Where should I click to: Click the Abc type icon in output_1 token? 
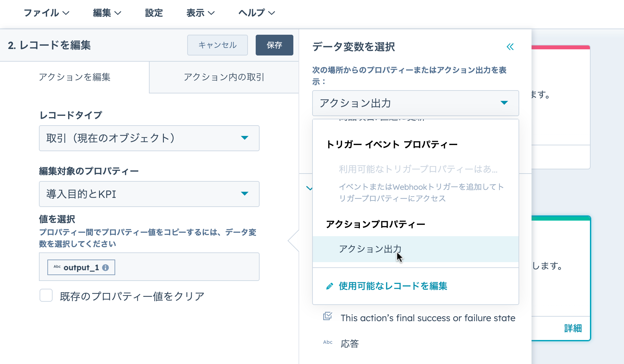pos(57,267)
